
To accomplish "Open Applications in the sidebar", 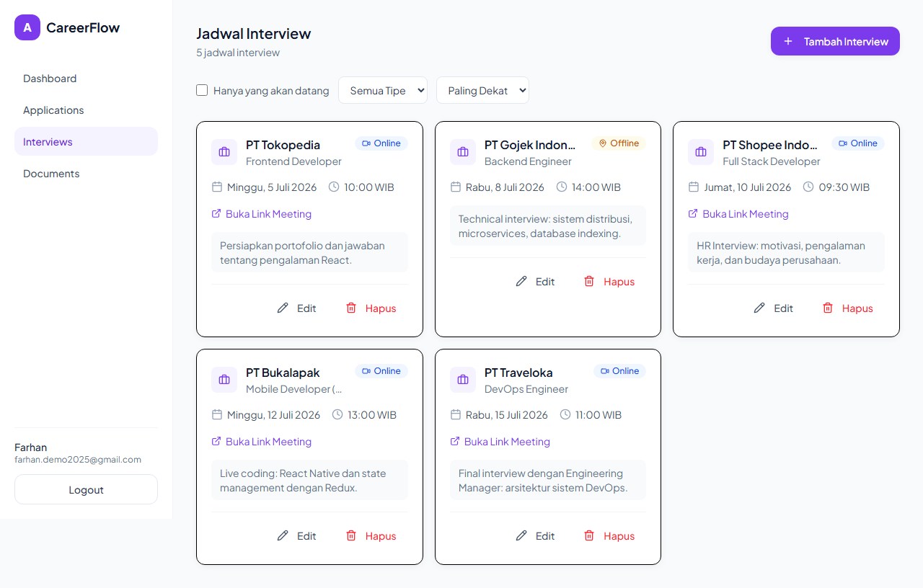I will [86, 110].
